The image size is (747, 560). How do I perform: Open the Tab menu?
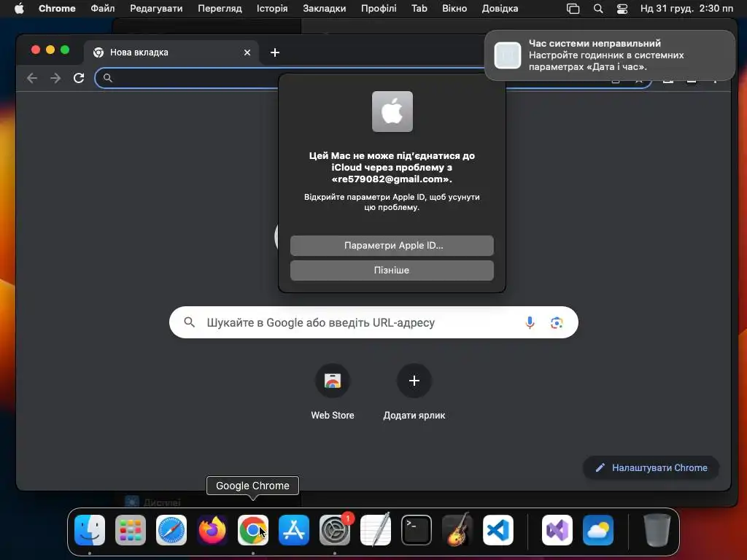tap(419, 9)
